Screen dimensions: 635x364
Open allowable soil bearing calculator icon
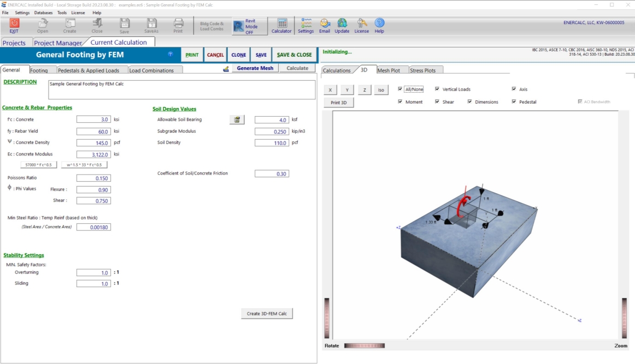pyautogui.click(x=237, y=120)
